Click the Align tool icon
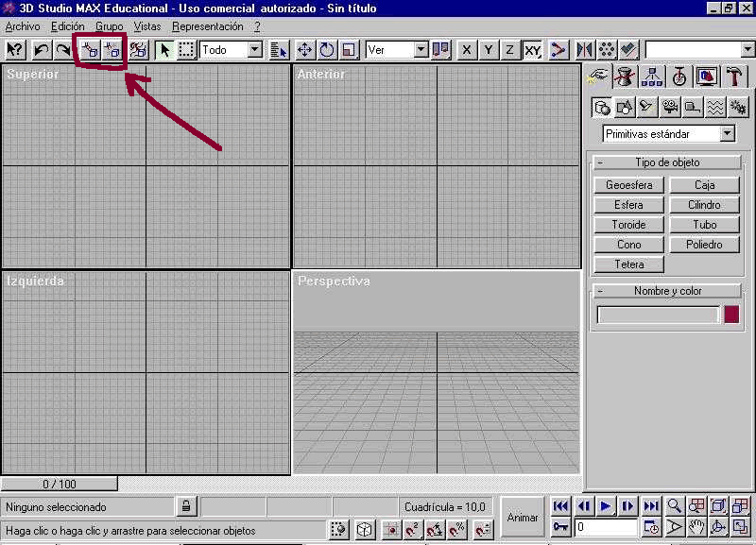The image size is (756, 545). pyautogui.click(x=629, y=50)
